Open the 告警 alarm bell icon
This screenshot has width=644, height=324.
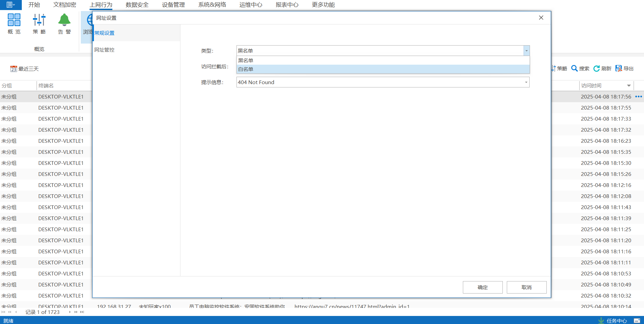(x=64, y=20)
